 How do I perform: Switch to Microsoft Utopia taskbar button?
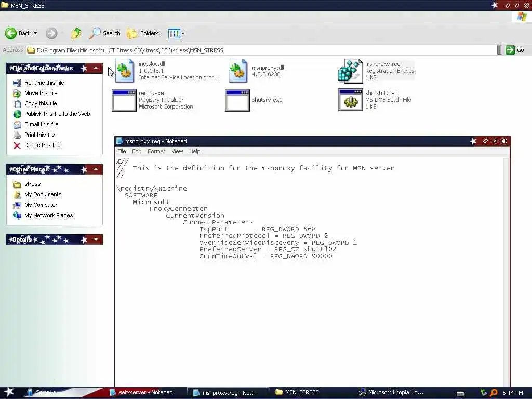tap(392, 393)
